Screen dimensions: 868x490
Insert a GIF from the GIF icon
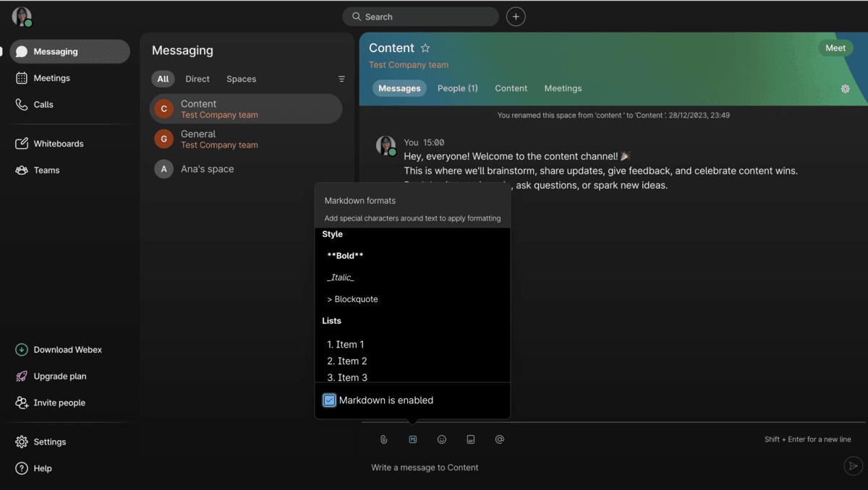(x=470, y=439)
